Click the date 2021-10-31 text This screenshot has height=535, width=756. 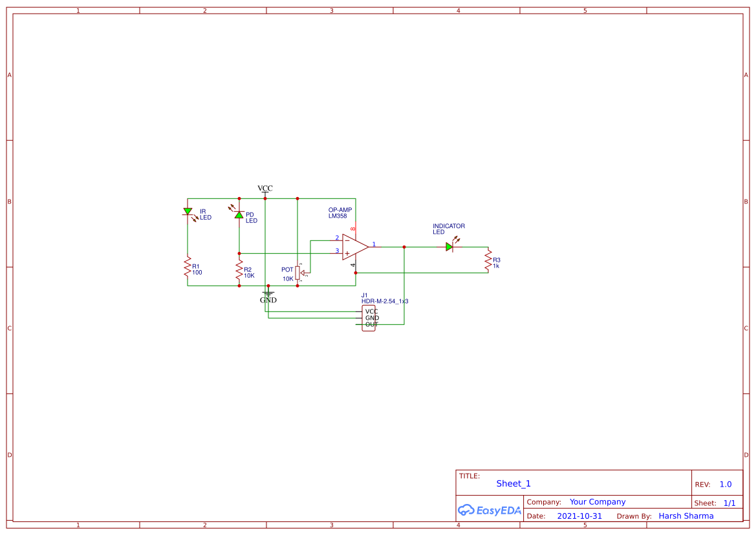point(579,516)
